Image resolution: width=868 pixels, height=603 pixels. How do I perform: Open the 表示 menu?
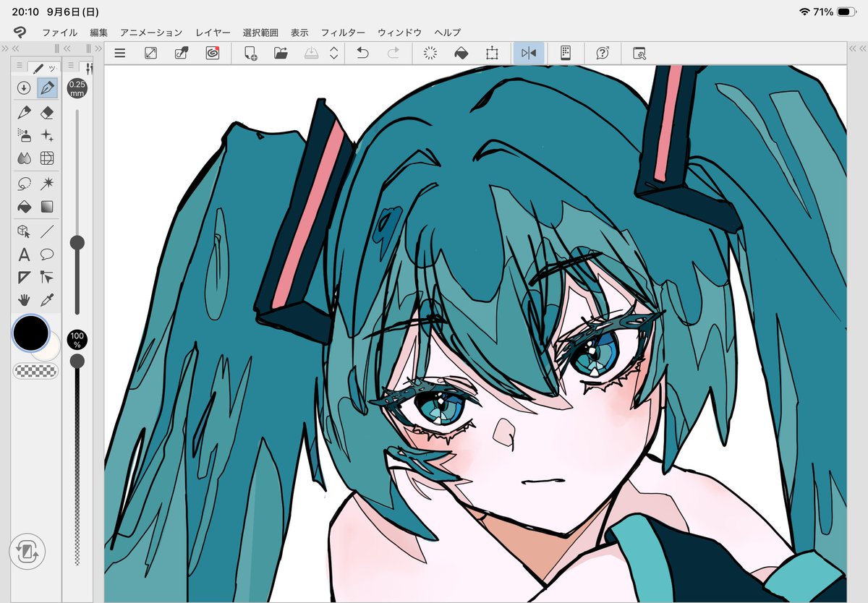click(299, 33)
